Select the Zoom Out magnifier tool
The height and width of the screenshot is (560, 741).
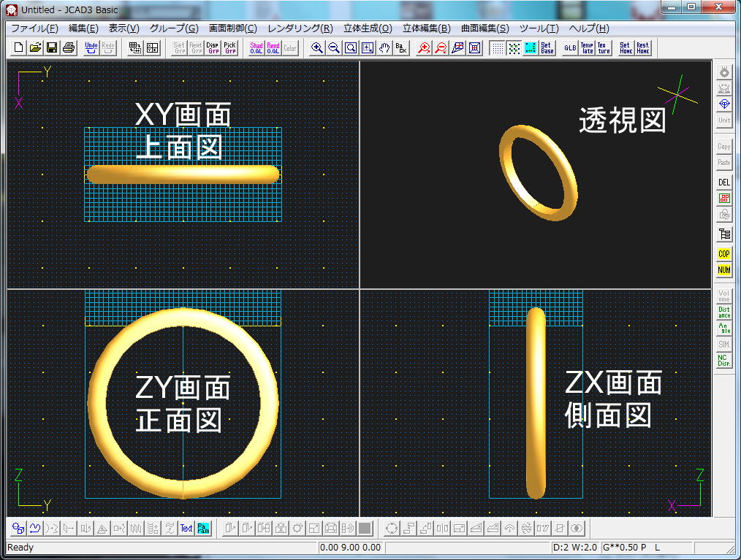334,48
